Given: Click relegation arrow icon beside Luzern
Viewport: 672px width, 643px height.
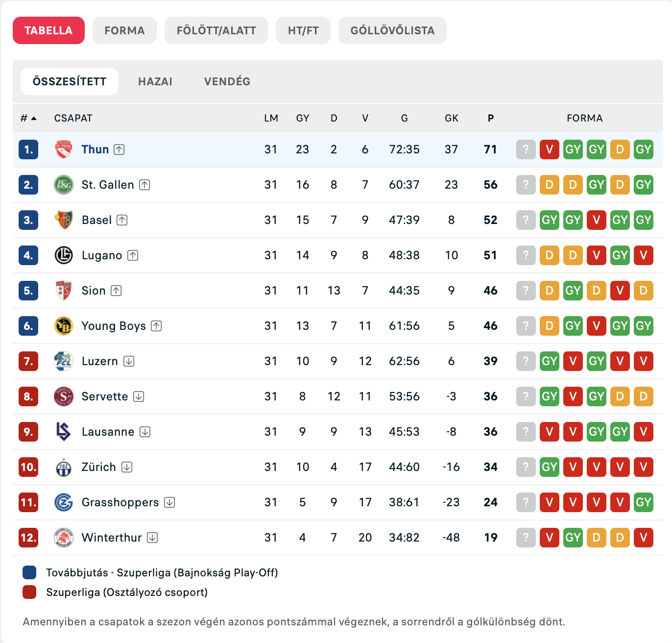Looking at the screenshot, I should 129,361.
